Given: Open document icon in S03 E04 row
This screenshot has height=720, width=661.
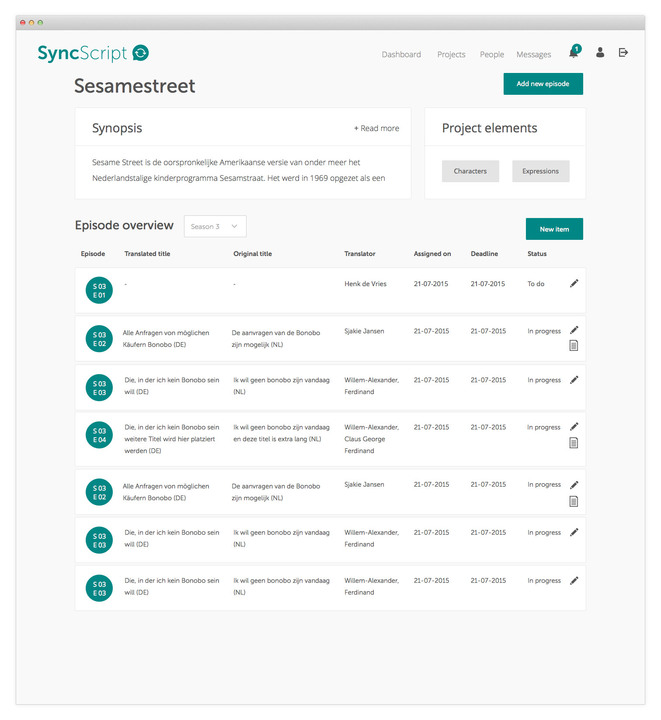Looking at the screenshot, I should [573, 443].
